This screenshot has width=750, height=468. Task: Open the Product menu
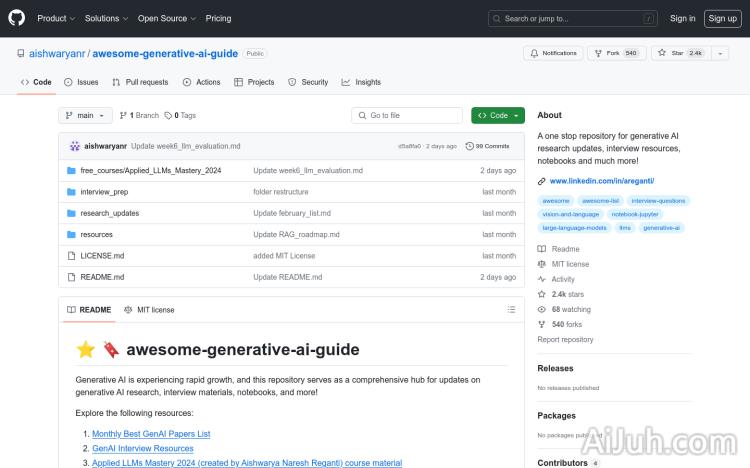[56, 18]
